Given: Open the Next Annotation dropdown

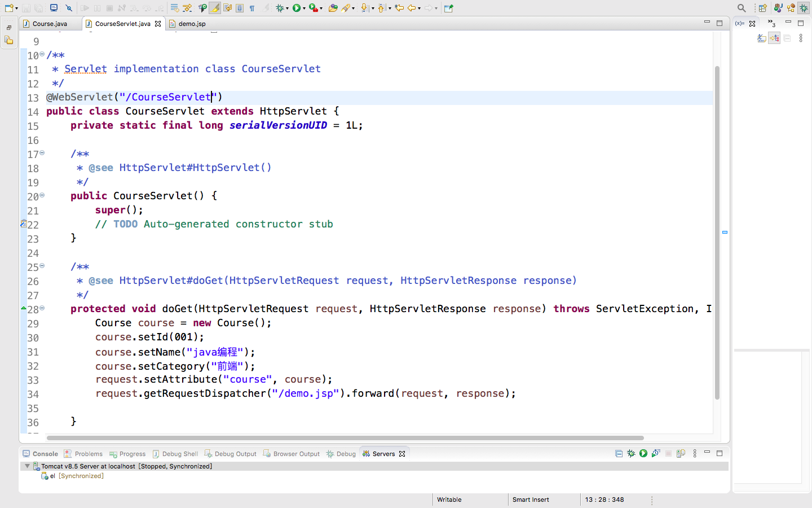Looking at the screenshot, I should click(x=373, y=8).
